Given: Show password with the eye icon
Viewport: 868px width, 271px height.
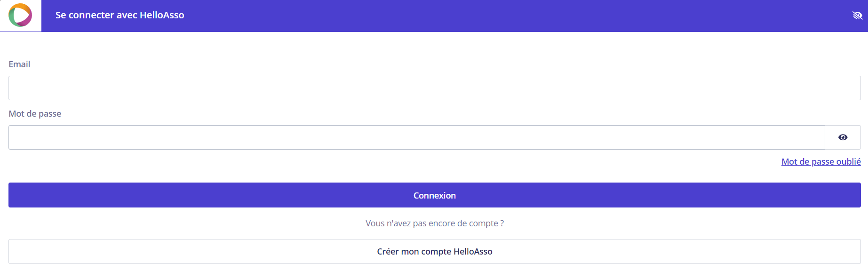Looking at the screenshot, I should 843,137.
